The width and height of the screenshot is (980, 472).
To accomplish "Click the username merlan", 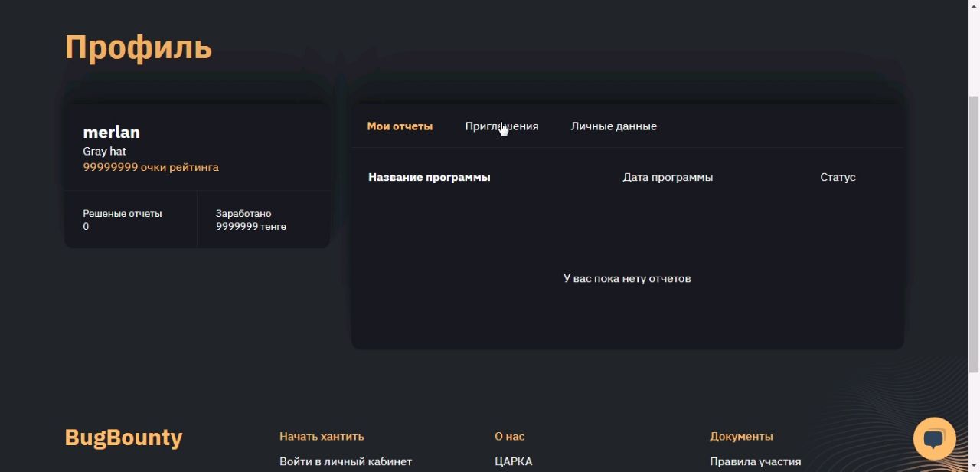I will tap(111, 133).
